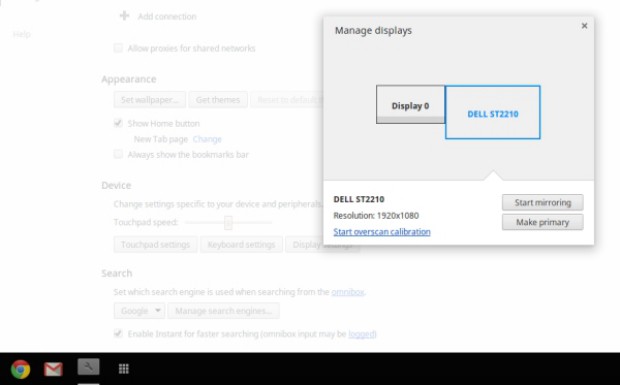Open the wrench settings shelf icon
The width and height of the screenshot is (620, 385).
tap(89, 367)
